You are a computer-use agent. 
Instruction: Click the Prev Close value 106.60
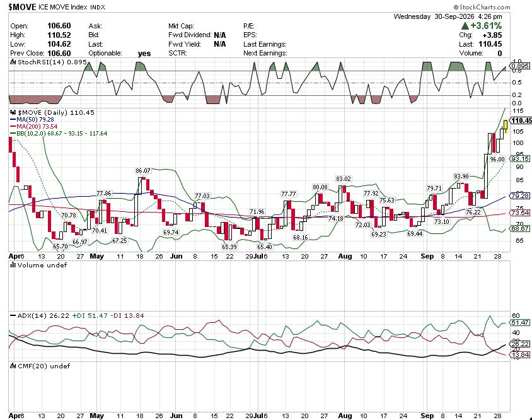[x=59, y=54]
